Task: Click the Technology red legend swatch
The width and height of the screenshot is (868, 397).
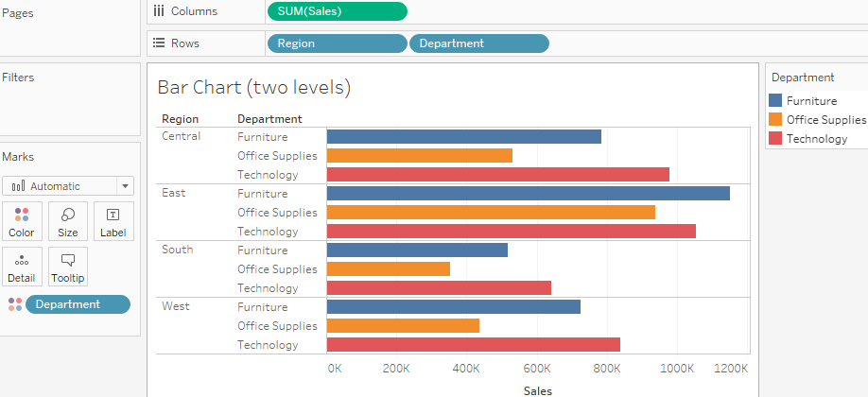Action: click(775, 138)
